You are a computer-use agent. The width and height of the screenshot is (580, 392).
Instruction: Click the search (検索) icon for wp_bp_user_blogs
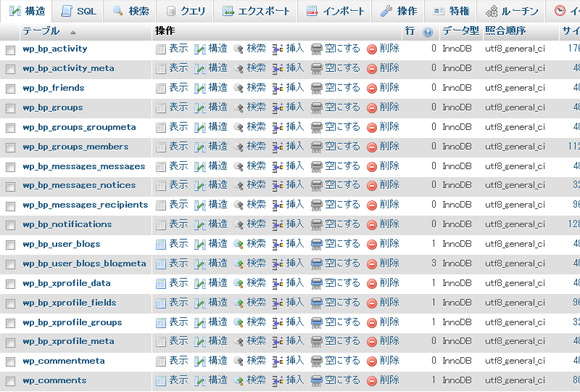point(239,244)
